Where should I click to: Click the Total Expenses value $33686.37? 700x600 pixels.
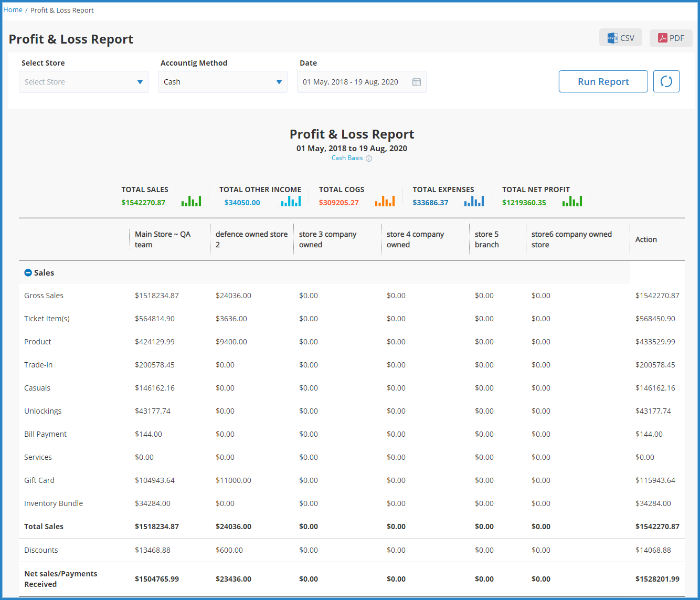[430, 203]
